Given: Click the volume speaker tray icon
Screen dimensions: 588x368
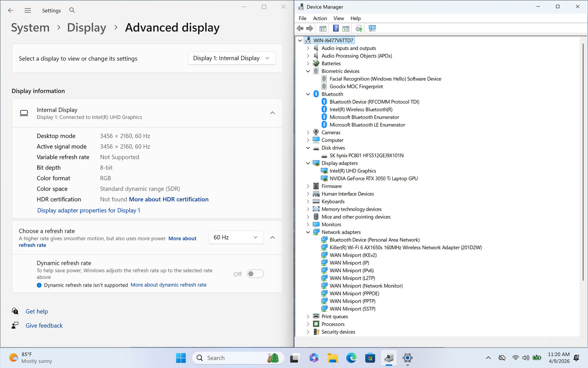Looking at the screenshot, I should pos(526,358).
